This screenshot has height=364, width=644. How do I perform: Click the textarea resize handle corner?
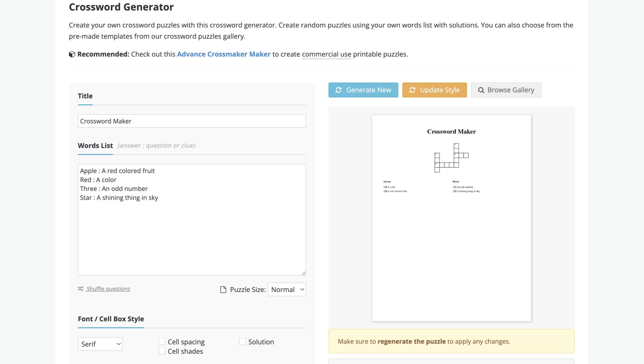(x=303, y=273)
